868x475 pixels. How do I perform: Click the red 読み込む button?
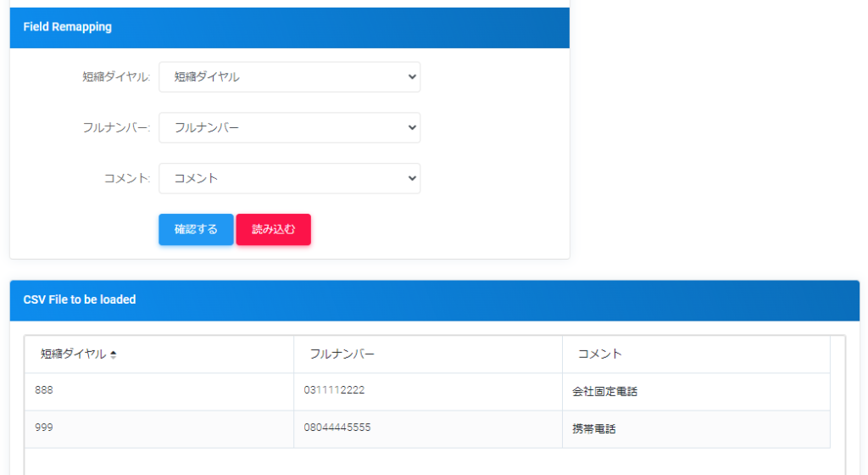pyautogui.click(x=273, y=230)
